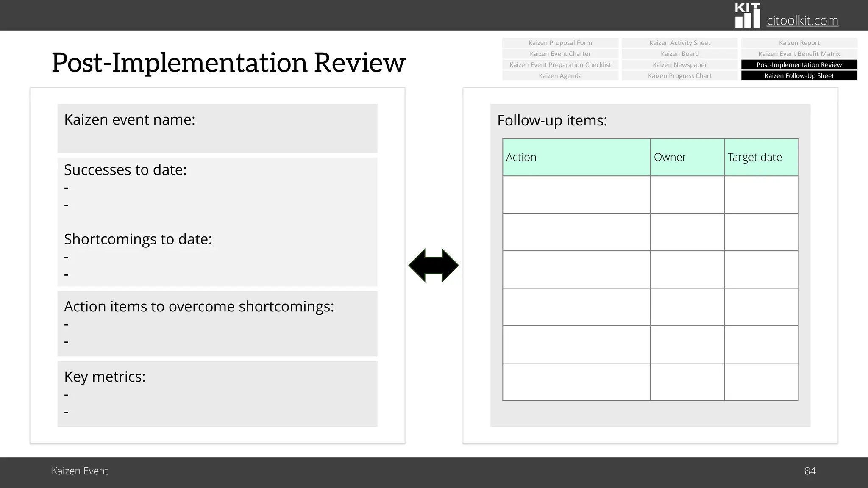
Task: Open the Kaizen Event Preparation Checklist tab
Action: tap(560, 65)
